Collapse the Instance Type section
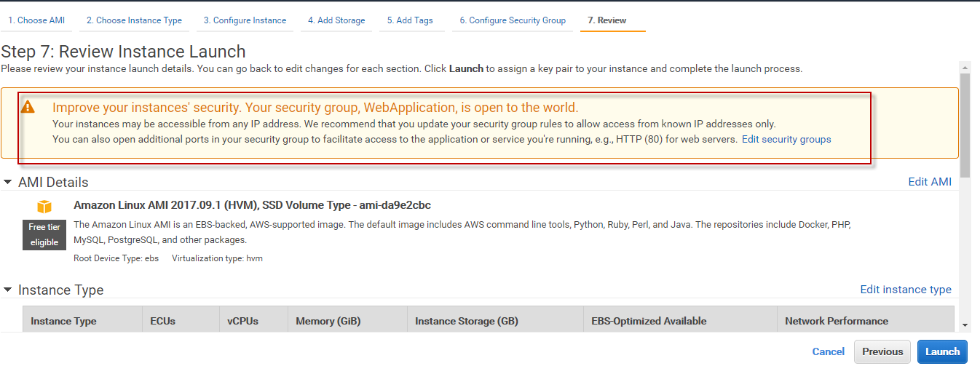 8,290
